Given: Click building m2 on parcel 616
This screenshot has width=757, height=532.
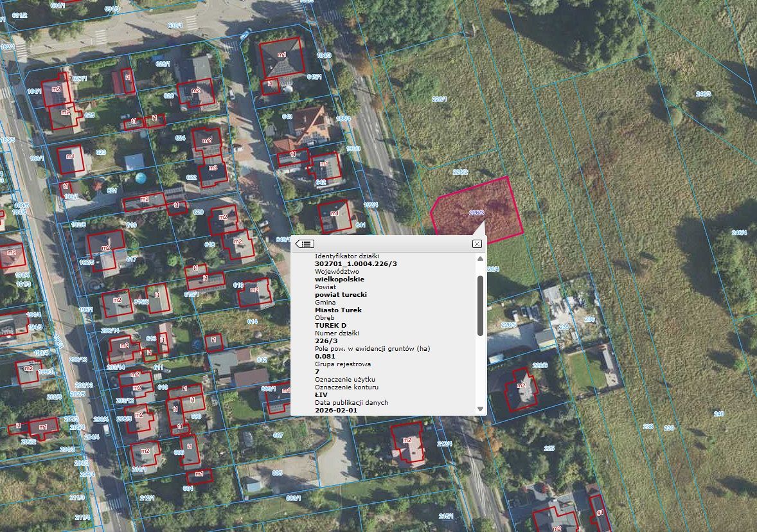Looking at the screenshot, I should (x=254, y=292).
